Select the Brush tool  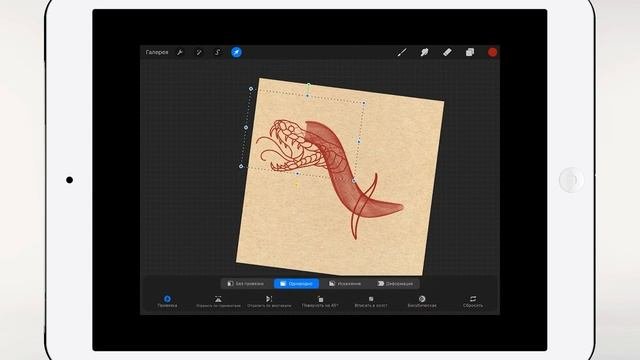pyautogui.click(x=402, y=52)
